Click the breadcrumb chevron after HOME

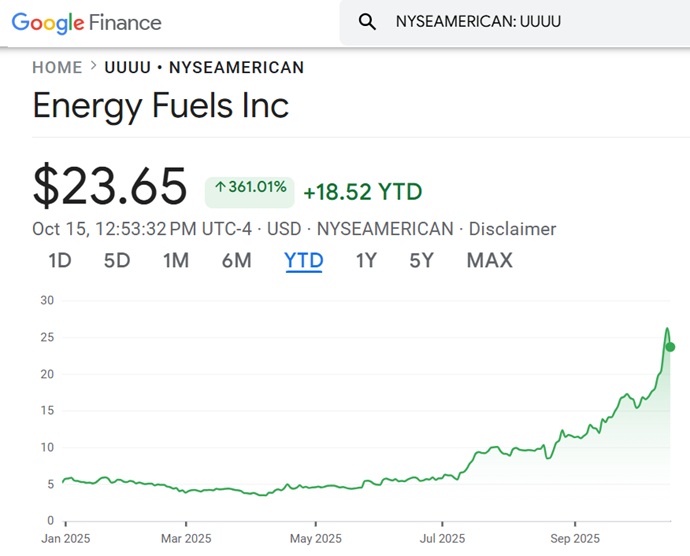[93, 67]
